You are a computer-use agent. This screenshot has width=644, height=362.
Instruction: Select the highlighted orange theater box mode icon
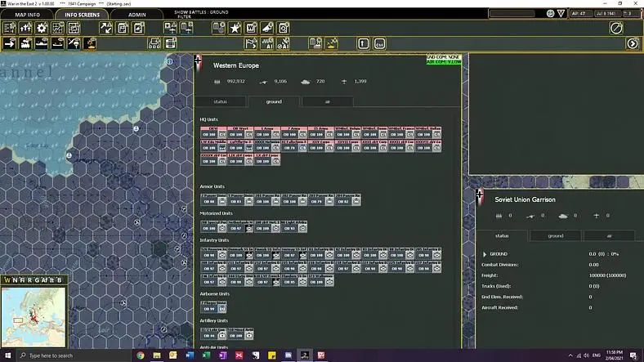tap(90, 43)
